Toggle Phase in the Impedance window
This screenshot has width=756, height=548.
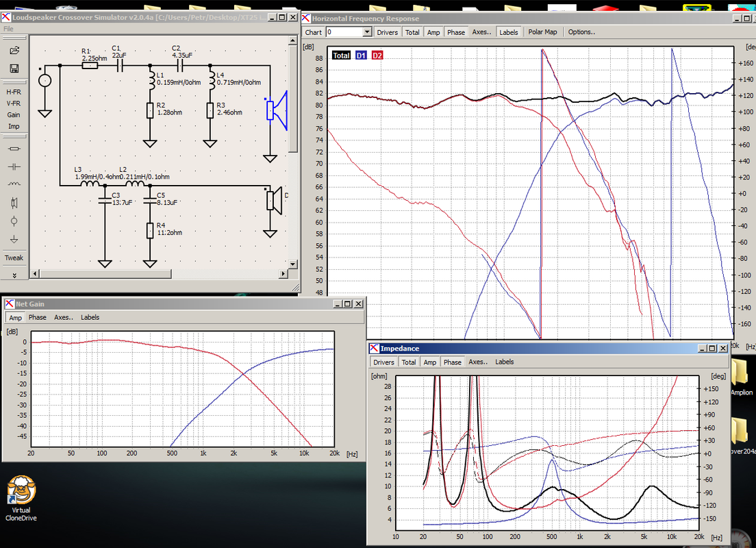pos(452,362)
